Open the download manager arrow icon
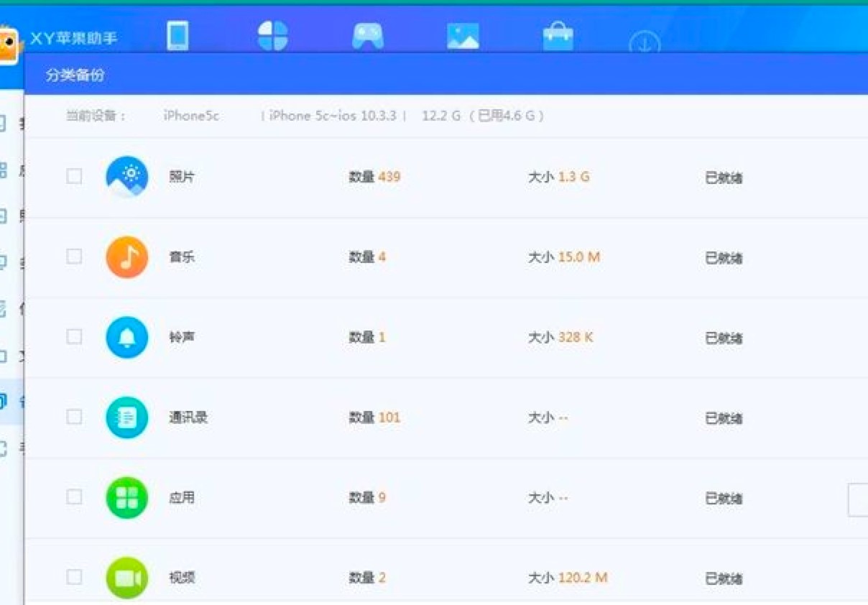The width and height of the screenshot is (868, 605). tap(645, 44)
